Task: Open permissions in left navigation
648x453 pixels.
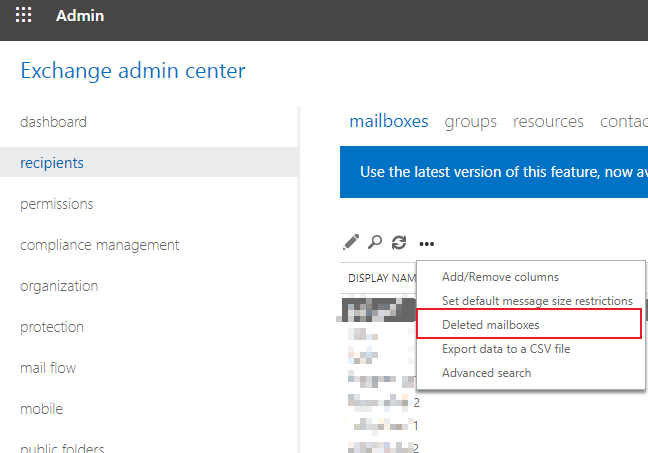Action: (57, 204)
